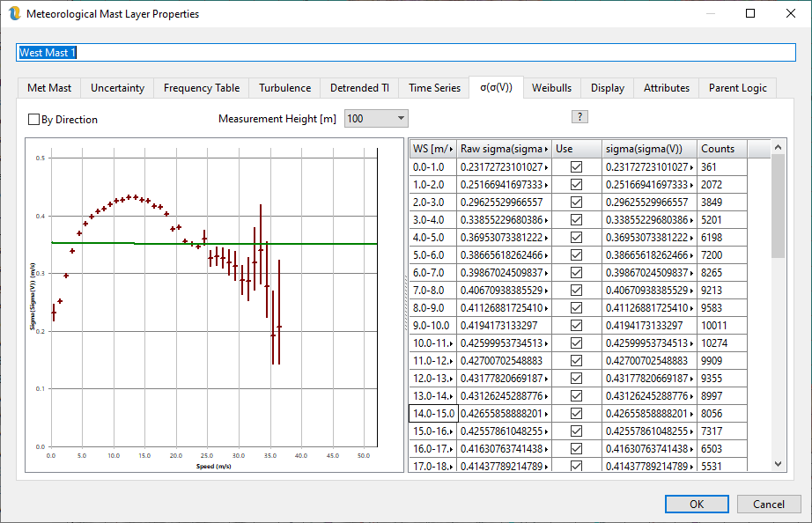Viewport: 812px width, 523px height.
Task: Click the application icon in title bar
Action: tap(13, 14)
